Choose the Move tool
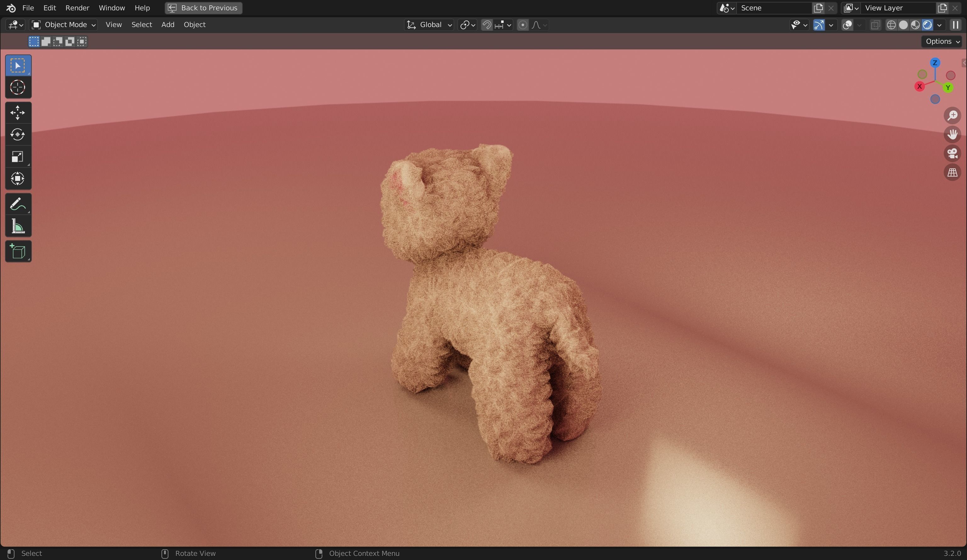Viewport: 967px width, 560px height. pos(18,112)
